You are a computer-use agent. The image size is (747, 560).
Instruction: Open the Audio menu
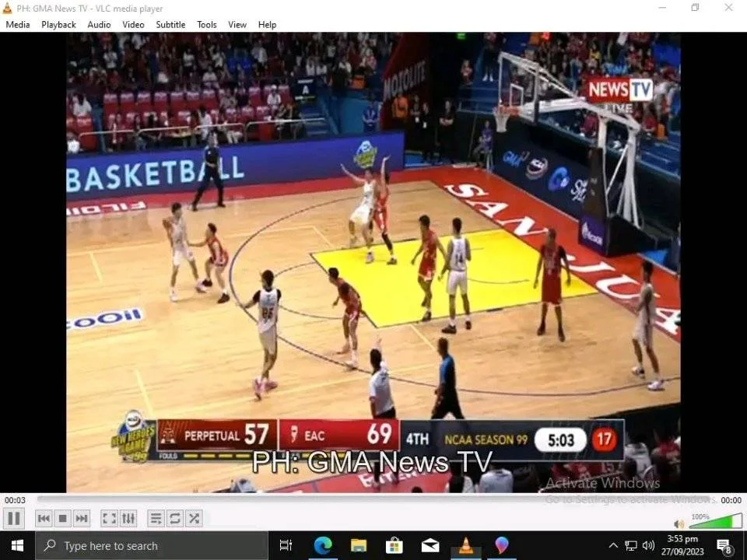[x=99, y=25]
